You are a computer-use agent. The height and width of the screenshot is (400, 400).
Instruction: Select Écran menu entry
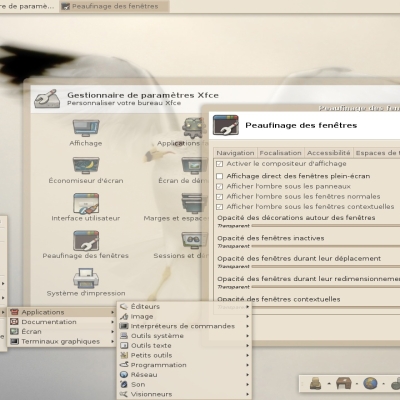62,332
